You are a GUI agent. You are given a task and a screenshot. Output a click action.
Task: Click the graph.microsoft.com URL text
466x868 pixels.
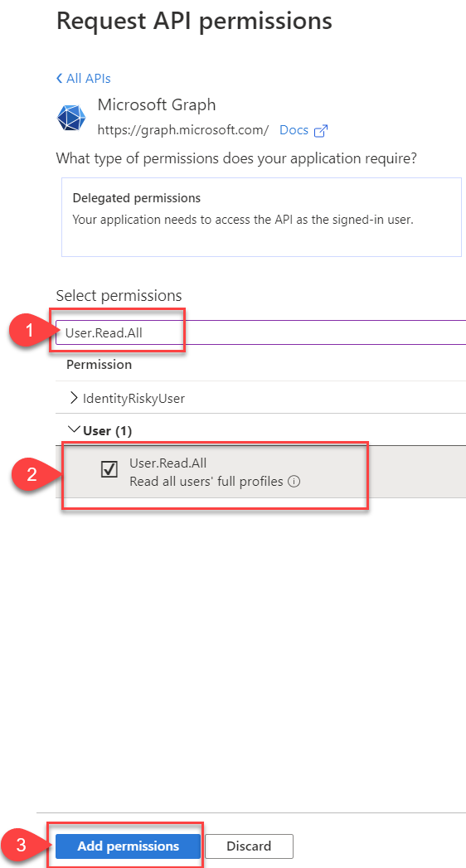(183, 131)
